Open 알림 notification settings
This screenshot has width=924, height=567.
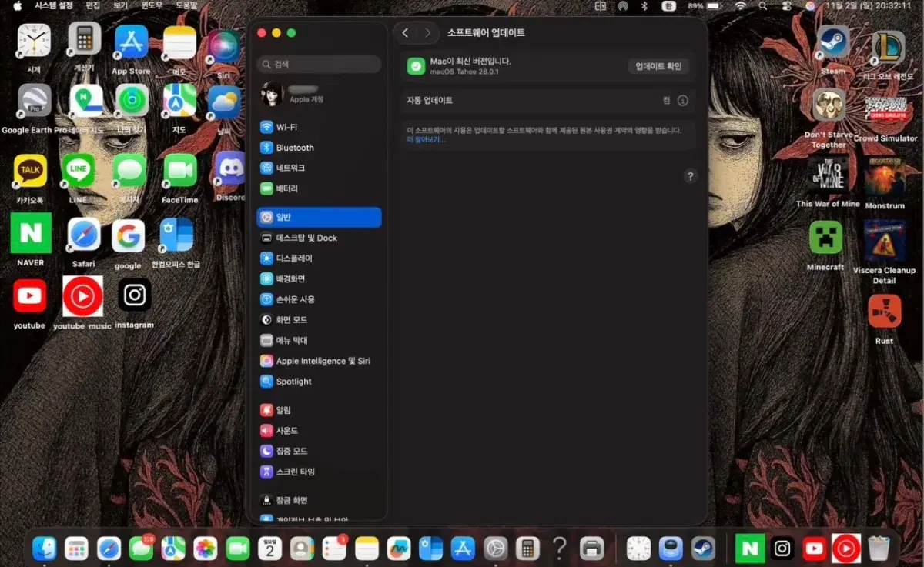(319, 410)
